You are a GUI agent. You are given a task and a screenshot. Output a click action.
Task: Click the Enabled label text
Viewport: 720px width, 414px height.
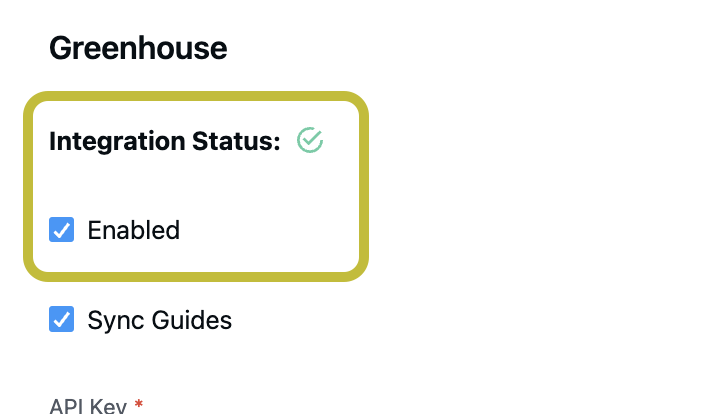point(134,230)
